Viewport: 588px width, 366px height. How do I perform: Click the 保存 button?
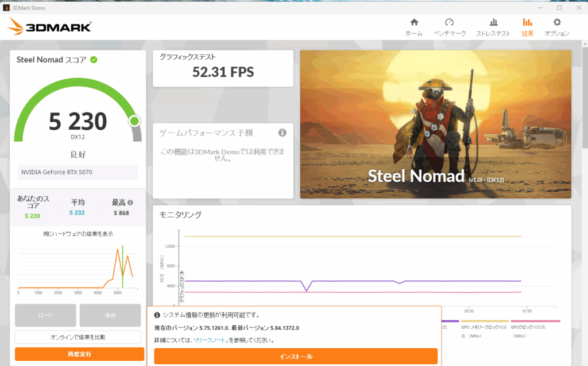pyautogui.click(x=110, y=316)
